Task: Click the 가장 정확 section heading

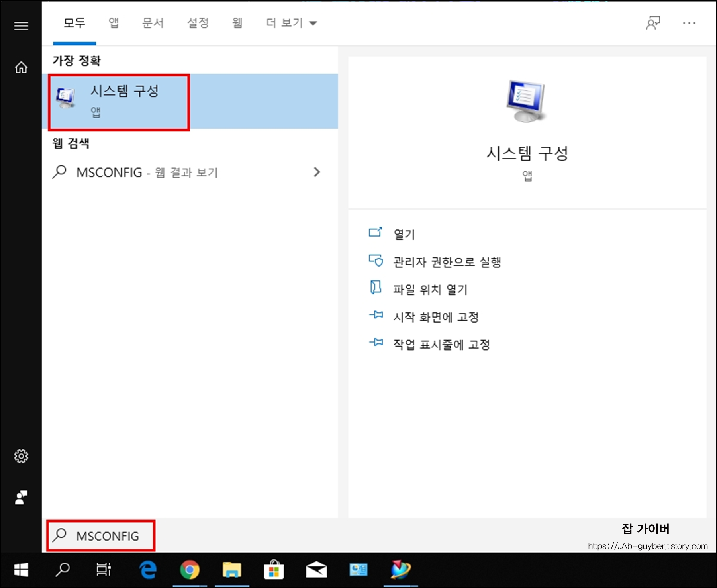Action: click(x=76, y=61)
